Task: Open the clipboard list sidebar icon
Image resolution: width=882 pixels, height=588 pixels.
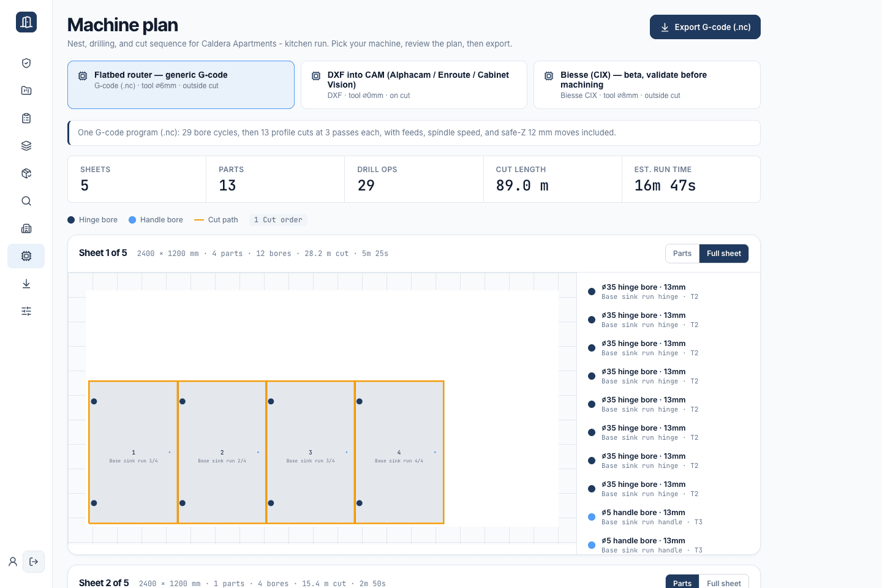Action: [x=26, y=118]
